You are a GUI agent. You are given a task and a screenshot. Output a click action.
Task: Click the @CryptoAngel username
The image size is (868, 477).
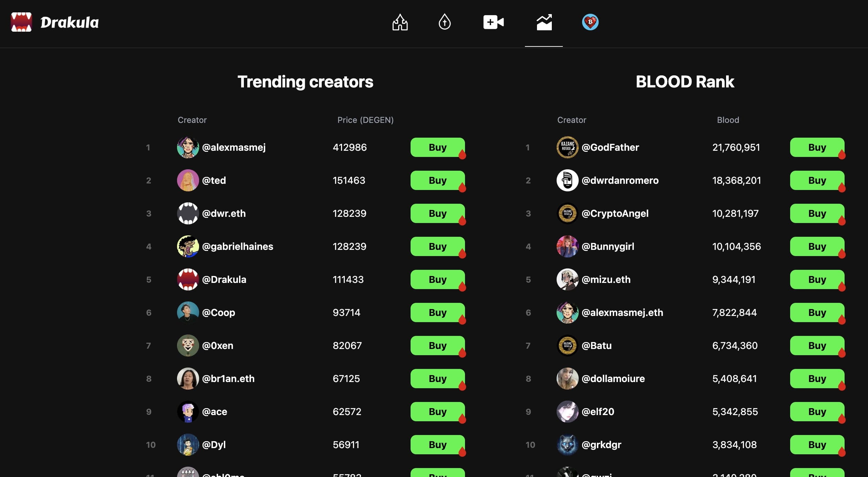[615, 213]
